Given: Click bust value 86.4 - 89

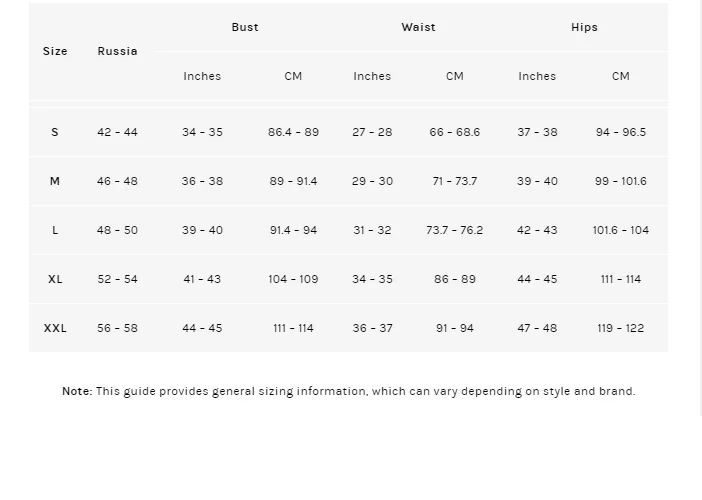Looking at the screenshot, I should click(x=293, y=132).
